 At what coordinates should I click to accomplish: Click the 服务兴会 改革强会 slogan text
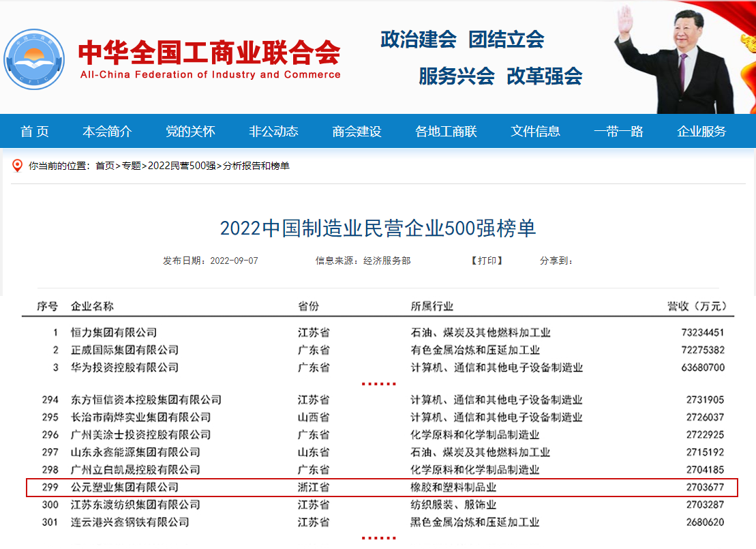coord(500,76)
